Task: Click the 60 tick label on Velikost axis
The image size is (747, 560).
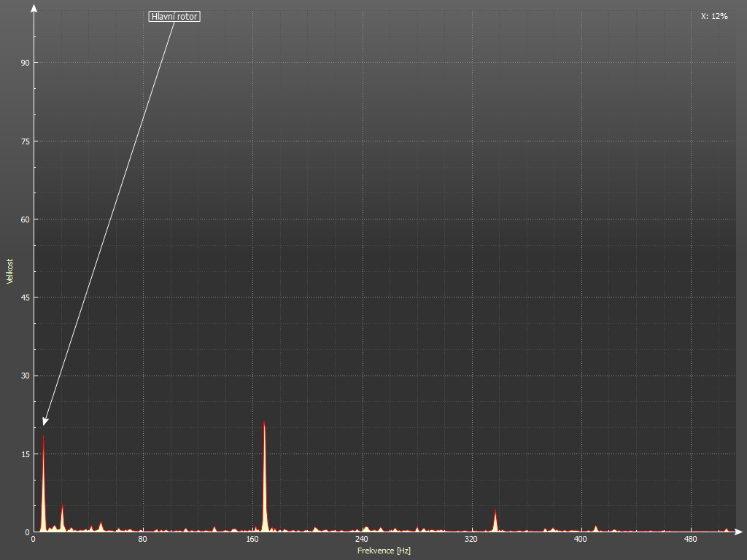Action: click(x=25, y=219)
